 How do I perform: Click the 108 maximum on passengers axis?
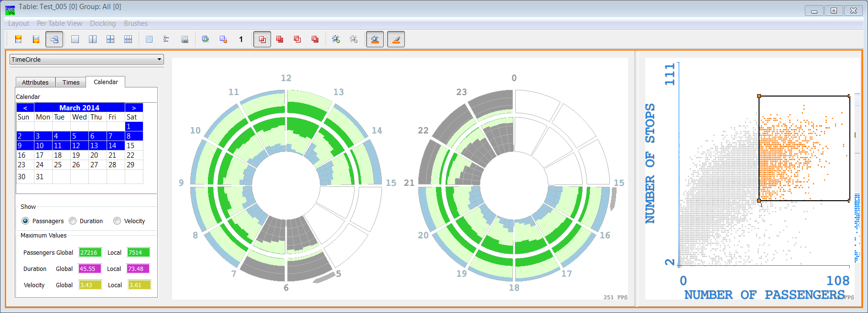coord(838,281)
